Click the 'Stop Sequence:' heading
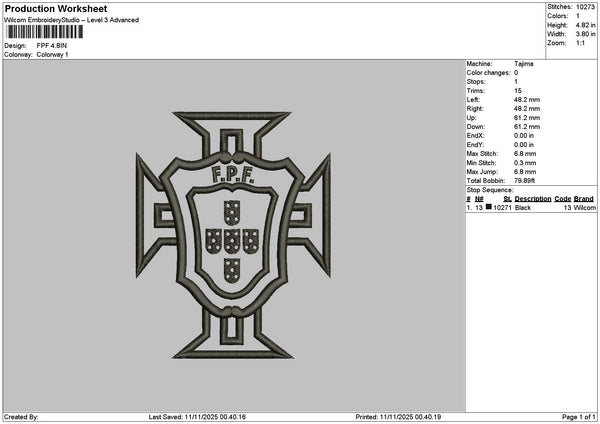600x424 pixels. 490,190
